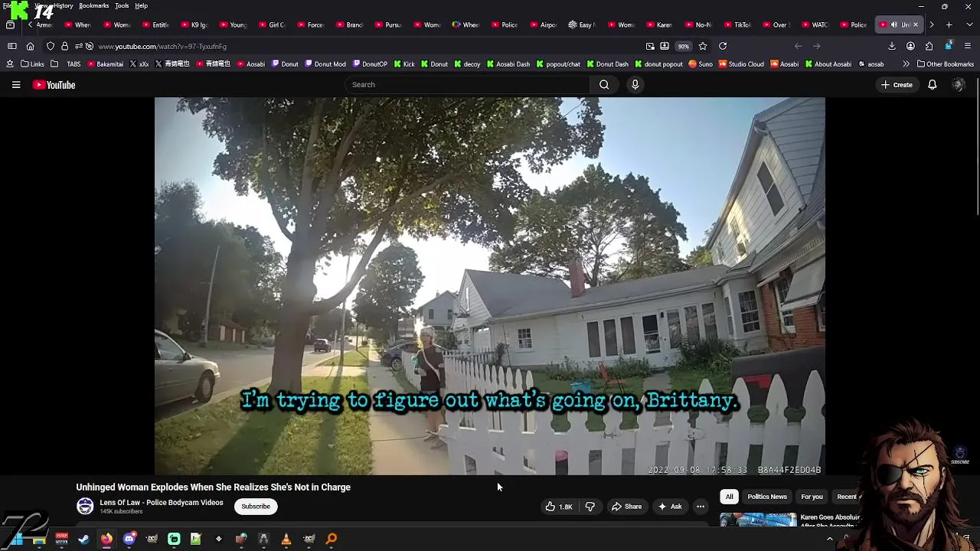This screenshot has width=980, height=551.
Task: Toggle the browser sidebar icon
Action: point(11,46)
